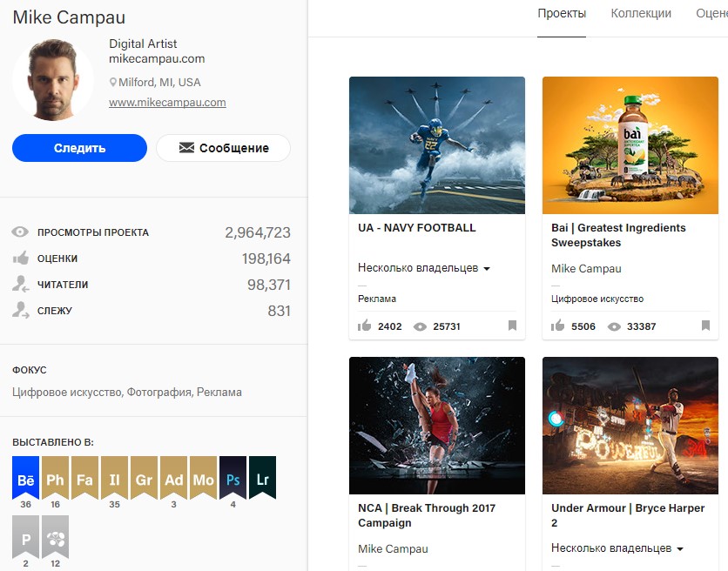Click the 2,964,723 project views count
This screenshot has width=728, height=571.
[x=258, y=232]
